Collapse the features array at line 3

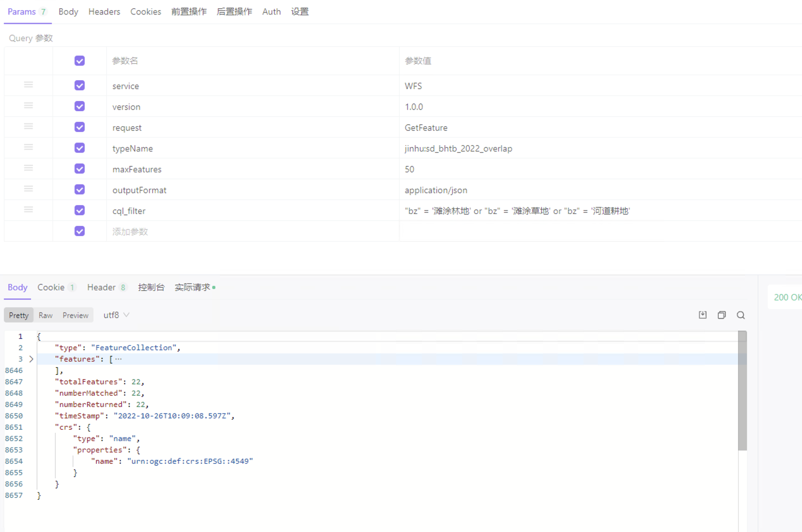(31, 358)
